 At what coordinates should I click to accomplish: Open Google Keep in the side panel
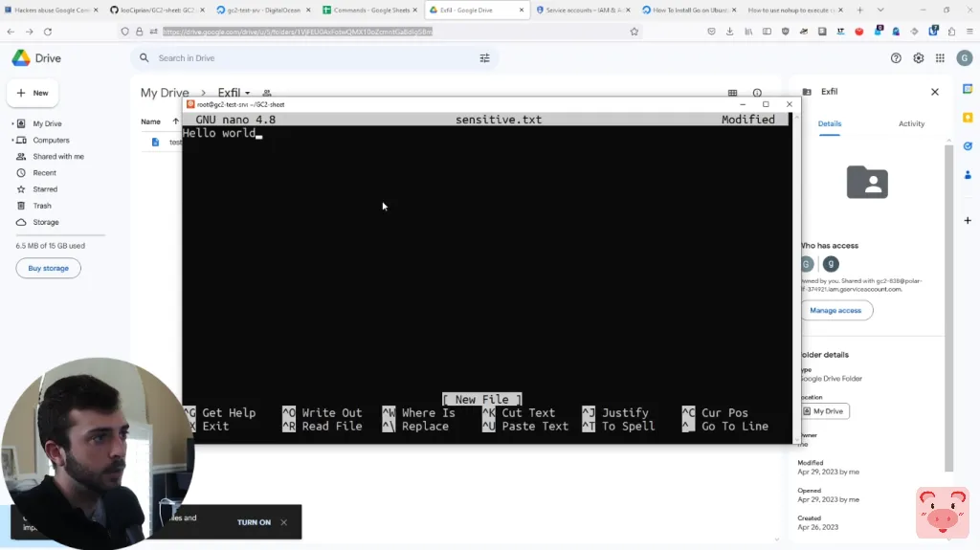968,118
